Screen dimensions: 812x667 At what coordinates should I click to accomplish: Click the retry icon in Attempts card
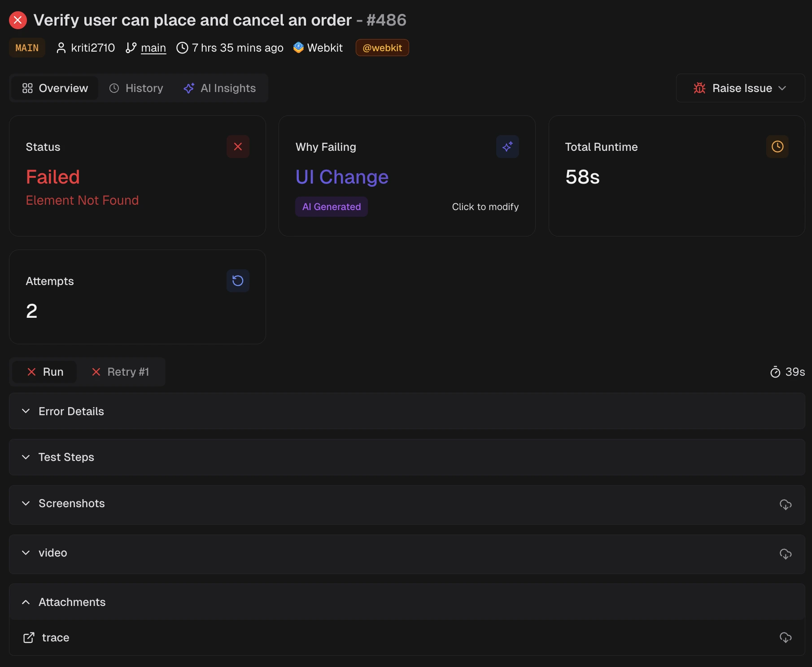coord(238,281)
